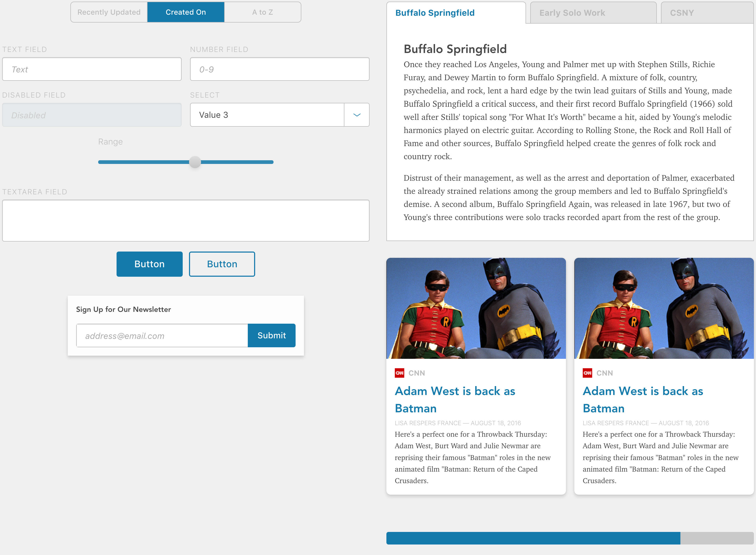The height and width of the screenshot is (555, 756).
Task: Click the sort toggle Created On icon
Action: coord(186,12)
